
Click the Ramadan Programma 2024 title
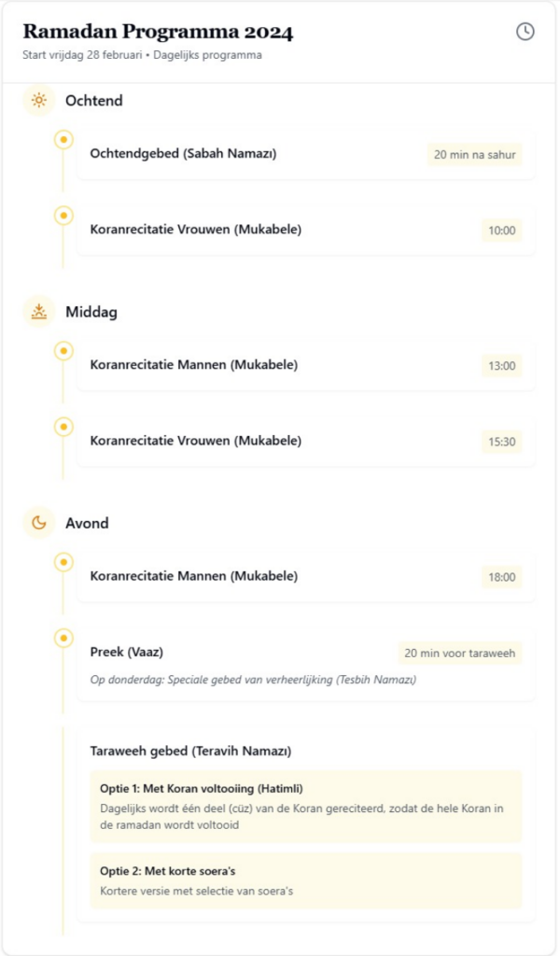tap(158, 33)
